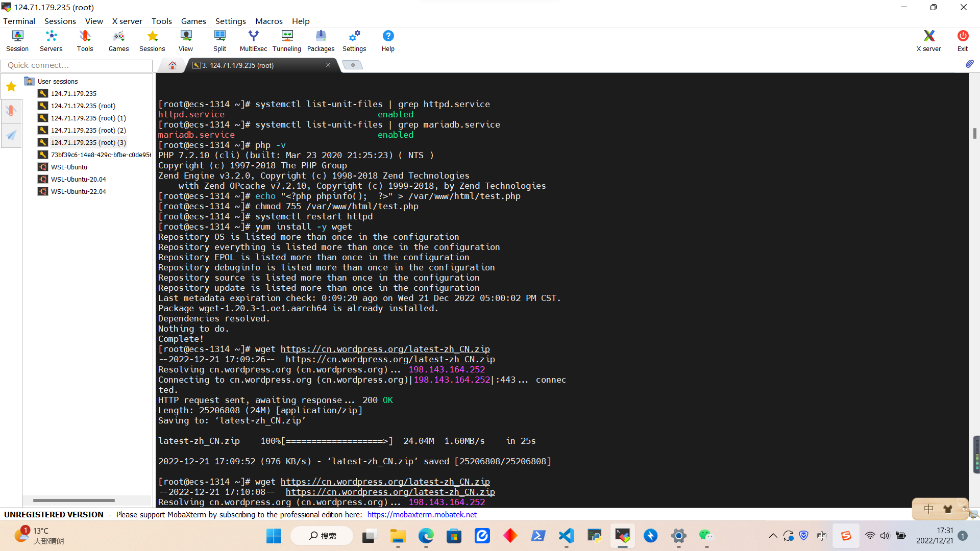
Task: Click the paperclip icon at top right
Action: tap(969, 64)
